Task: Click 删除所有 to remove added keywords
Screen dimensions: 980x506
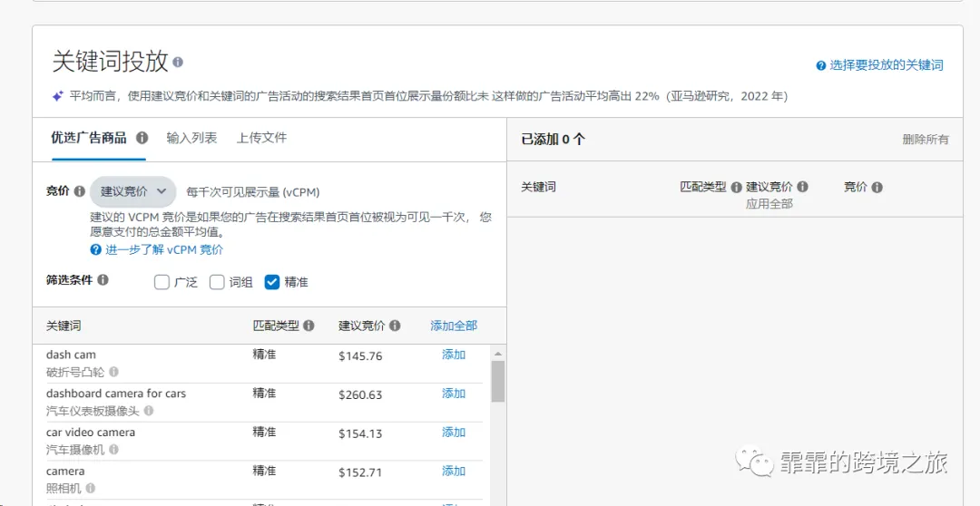Action: (x=925, y=140)
